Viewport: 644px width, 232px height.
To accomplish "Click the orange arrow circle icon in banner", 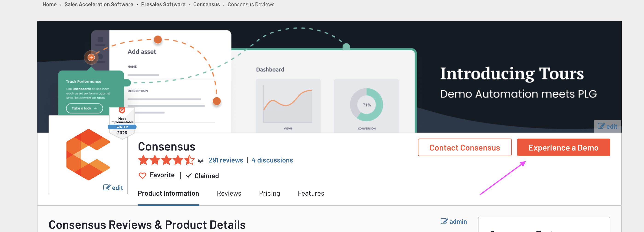I will (91, 58).
